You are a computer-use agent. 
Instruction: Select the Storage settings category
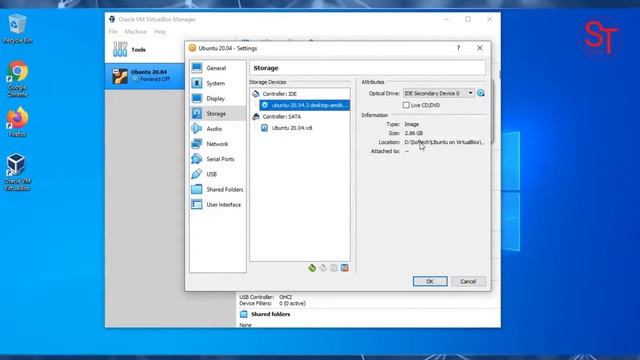tap(218, 113)
